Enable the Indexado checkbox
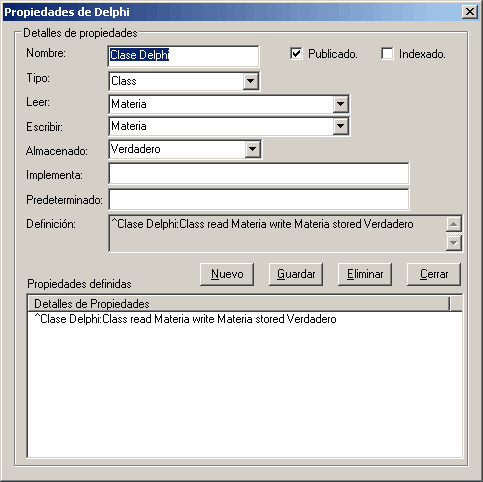This screenshot has height=482, width=483. click(x=387, y=54)
